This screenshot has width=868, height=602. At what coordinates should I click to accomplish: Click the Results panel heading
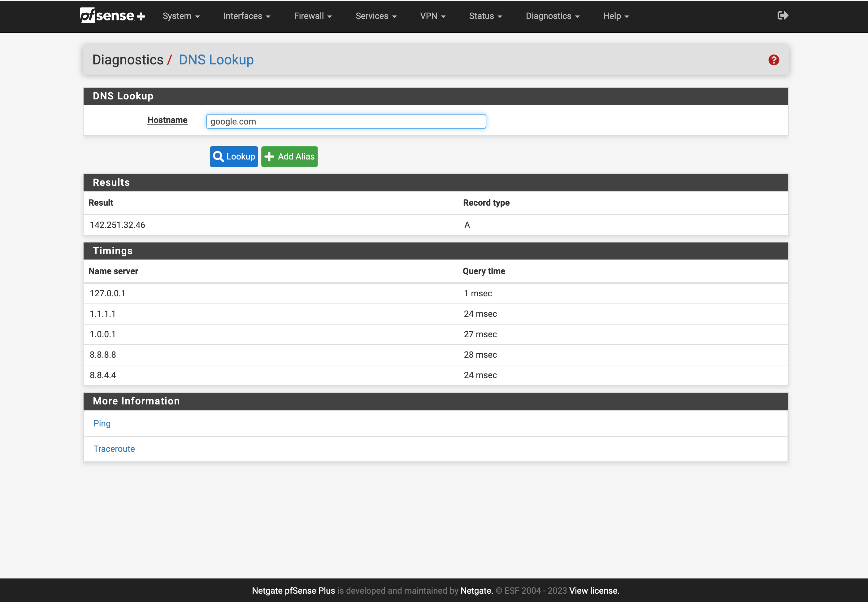pos(111,183)
